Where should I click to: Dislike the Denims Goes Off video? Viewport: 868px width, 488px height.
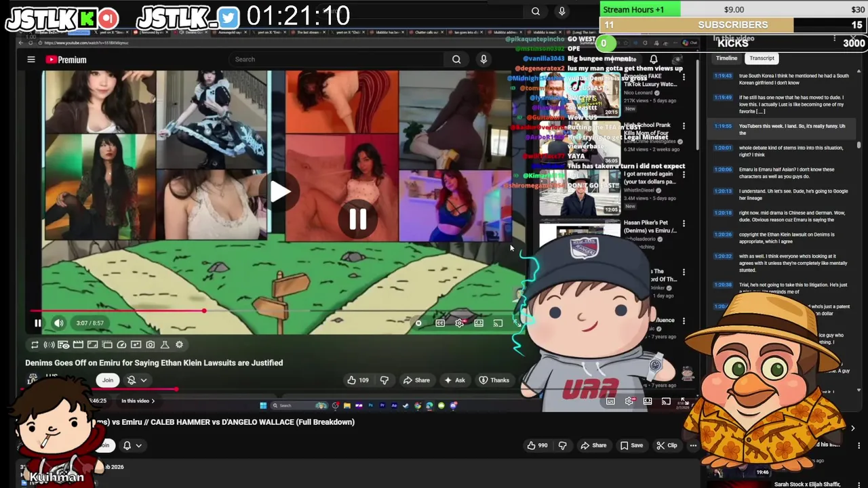384,380
